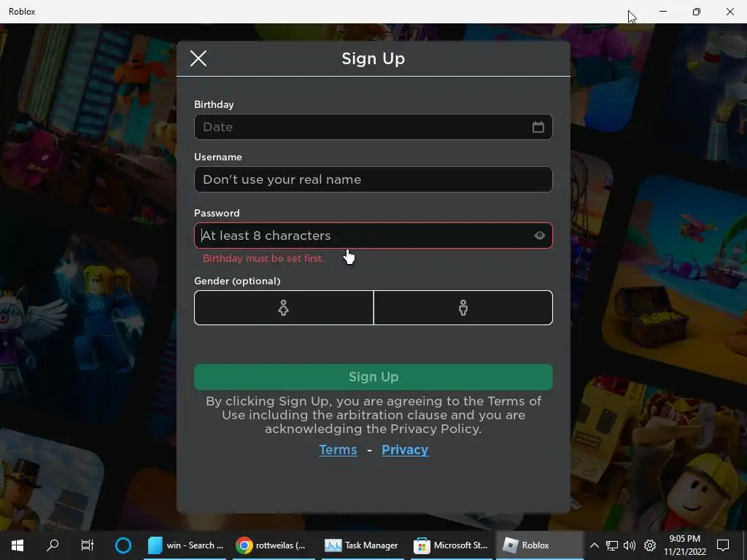
Task: Switch to the Chrome rottweilas window
Action: pyautogui.click(x=272, y=545)
